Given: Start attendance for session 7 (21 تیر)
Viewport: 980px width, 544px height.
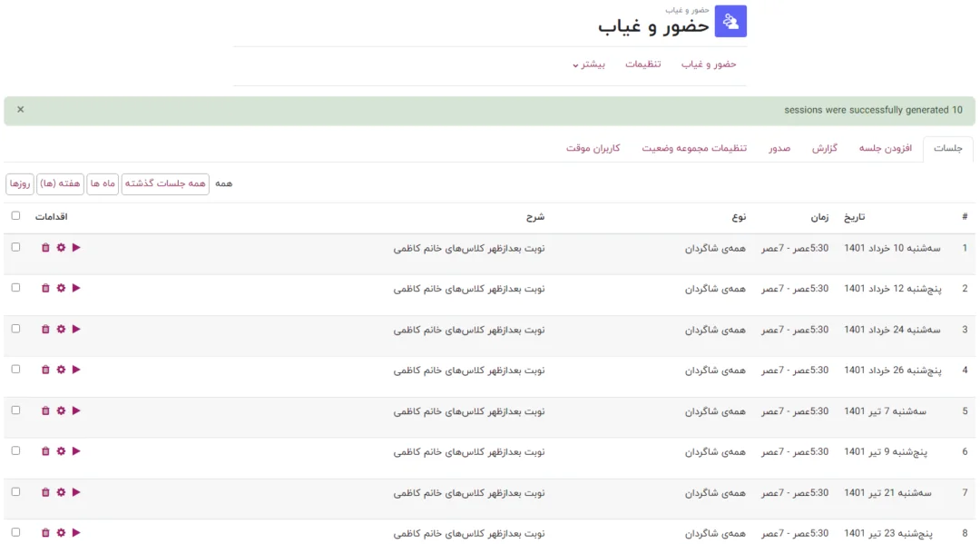Looking at the screenshot, I should point(76,492).
